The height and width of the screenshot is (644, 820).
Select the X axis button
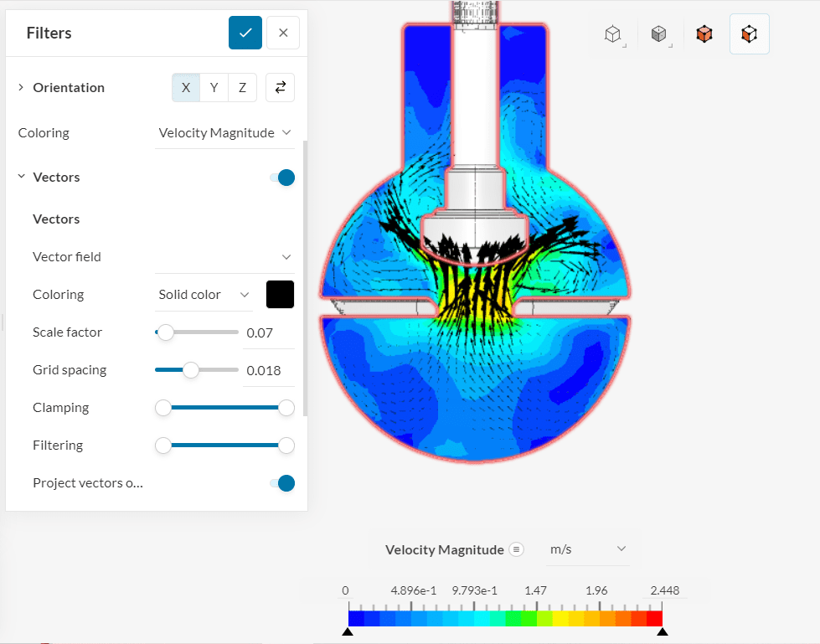(185, 87)
